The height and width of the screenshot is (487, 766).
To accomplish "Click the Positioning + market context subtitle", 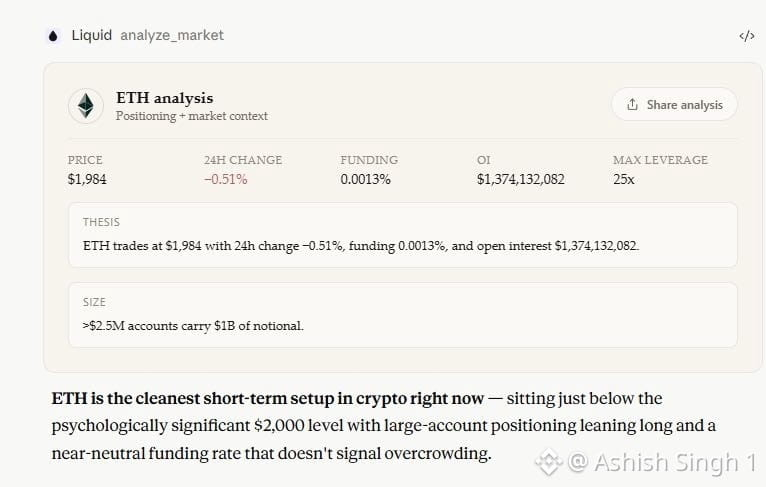I will [x=192, y=116].
